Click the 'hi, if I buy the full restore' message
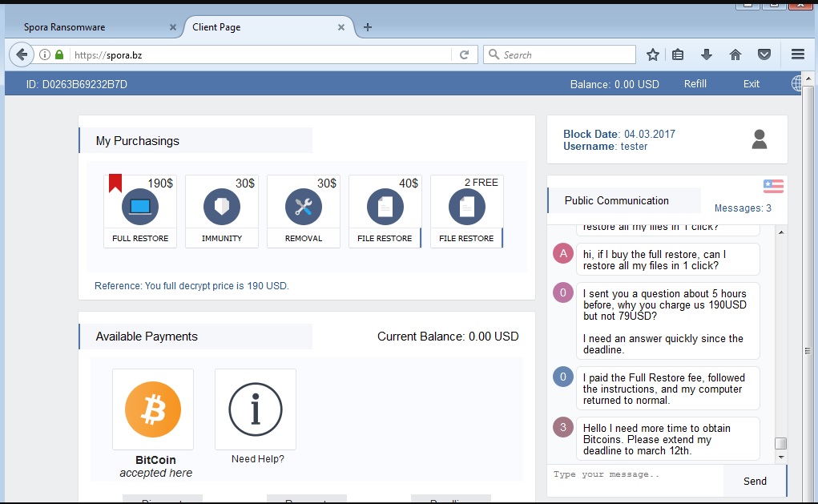The image size is (818, 504). (x=667, y=260)
